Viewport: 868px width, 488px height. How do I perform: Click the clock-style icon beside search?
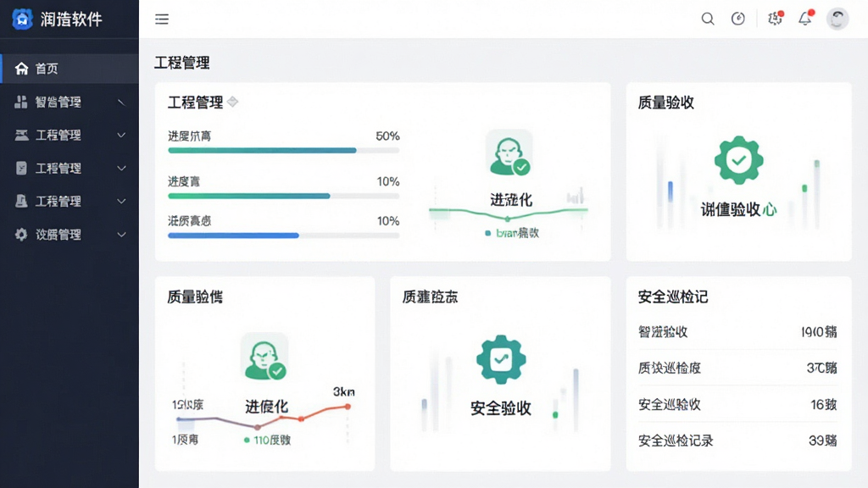738,19
